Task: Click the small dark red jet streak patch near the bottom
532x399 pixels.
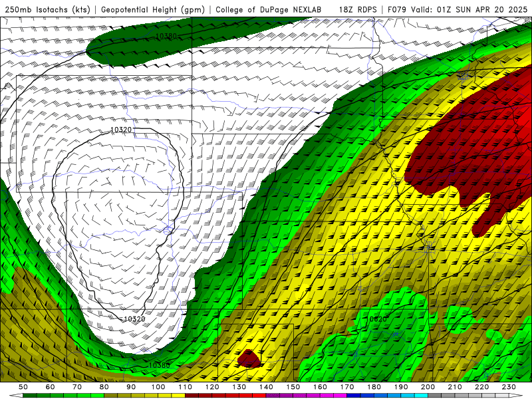Action: pyautogui.click(x=250, y=359)
